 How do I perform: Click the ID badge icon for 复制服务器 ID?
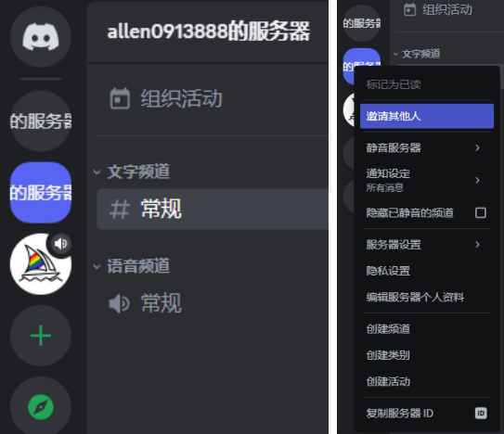pos(481,413)
